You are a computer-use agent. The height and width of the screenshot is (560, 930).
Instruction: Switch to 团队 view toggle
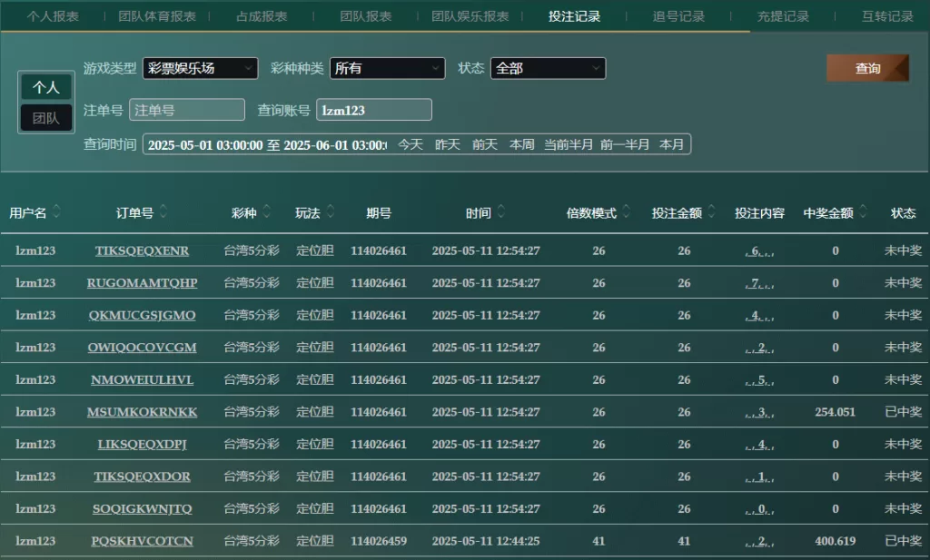46,118
